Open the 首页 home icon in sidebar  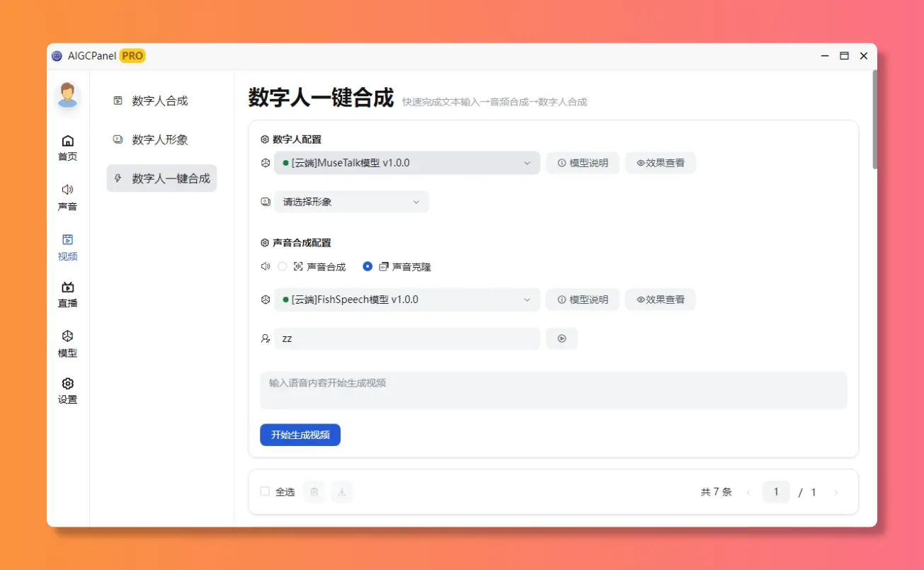click(x=68, y=141)
